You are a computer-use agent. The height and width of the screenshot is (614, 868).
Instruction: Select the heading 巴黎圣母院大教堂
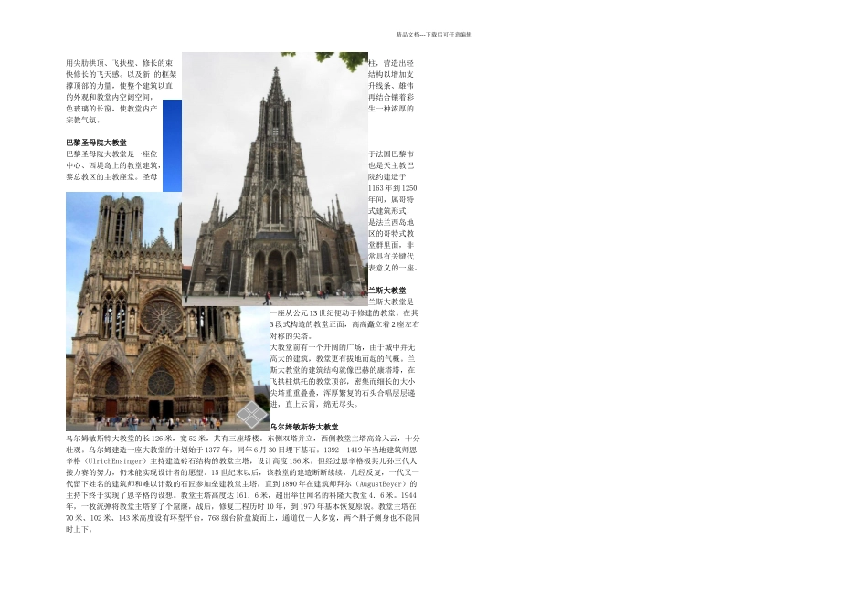(x=96, y=143)
